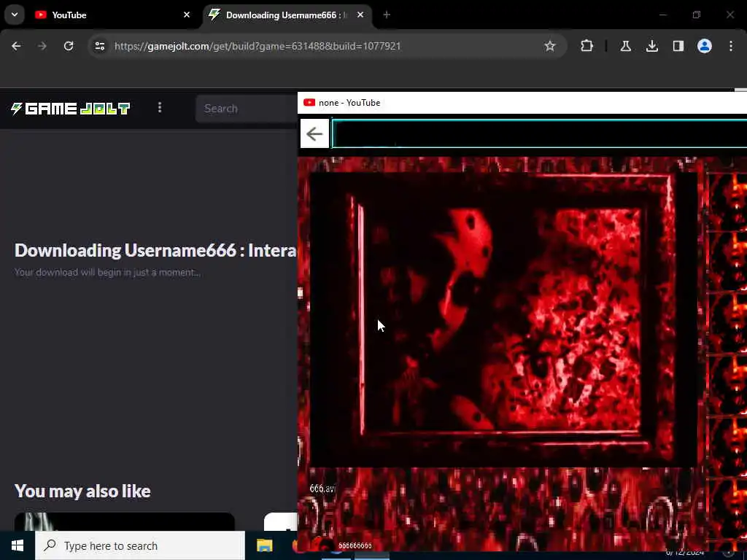Open the Windows Start menu
This screenshot has width=747, height=560.
coord(18,545)
